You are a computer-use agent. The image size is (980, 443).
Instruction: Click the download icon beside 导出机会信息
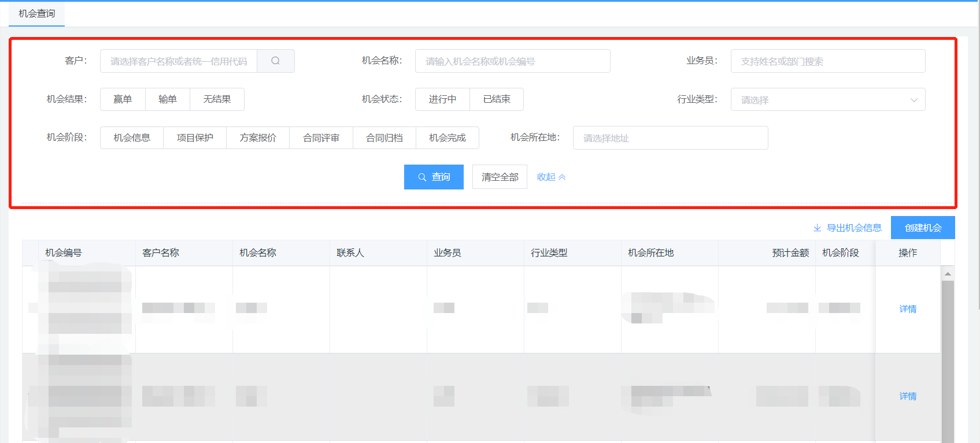point(817,228)
